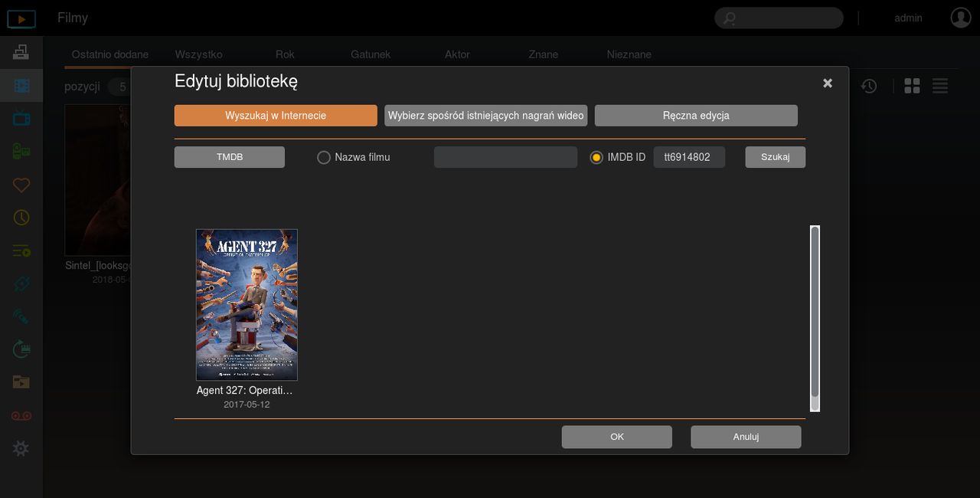Confirm with the OK button

click(x=617, y=437)
